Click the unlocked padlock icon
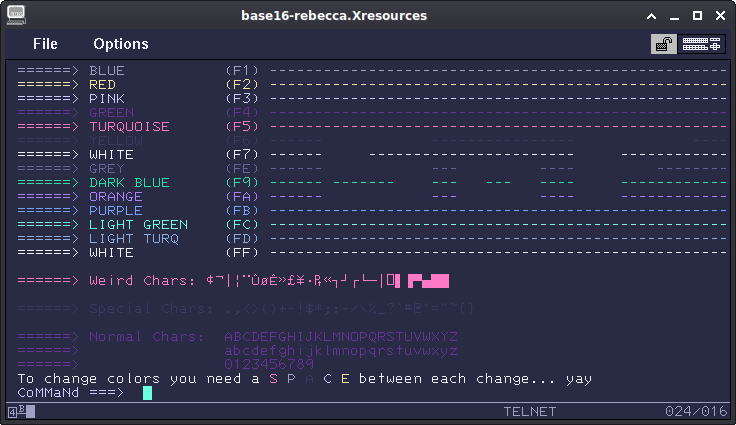Viewport: 736px width, 425px height. click(664, 44)
